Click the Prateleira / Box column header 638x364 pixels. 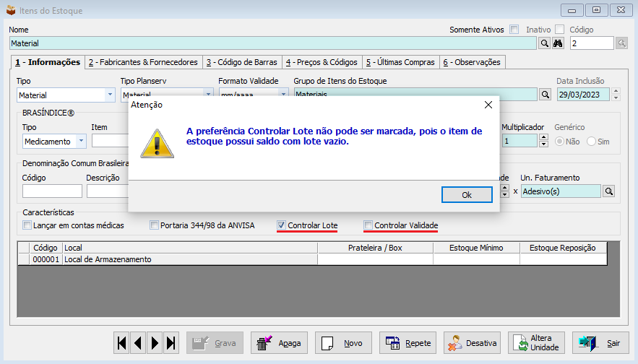pyautogui.click(x=375, y=248)
